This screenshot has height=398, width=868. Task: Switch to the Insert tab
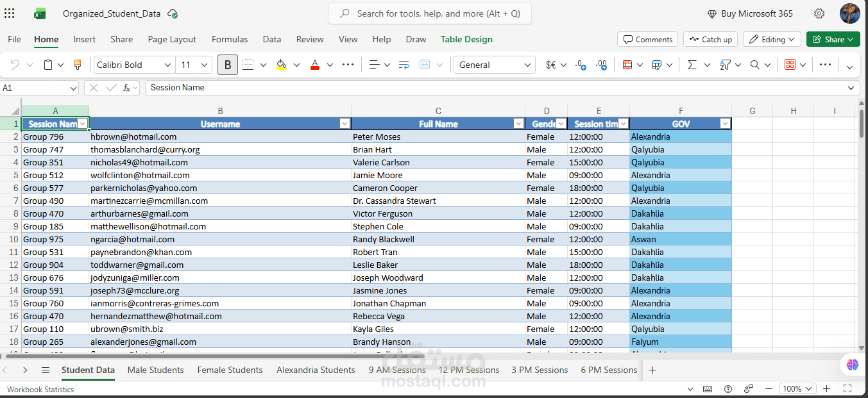[85, 39]
